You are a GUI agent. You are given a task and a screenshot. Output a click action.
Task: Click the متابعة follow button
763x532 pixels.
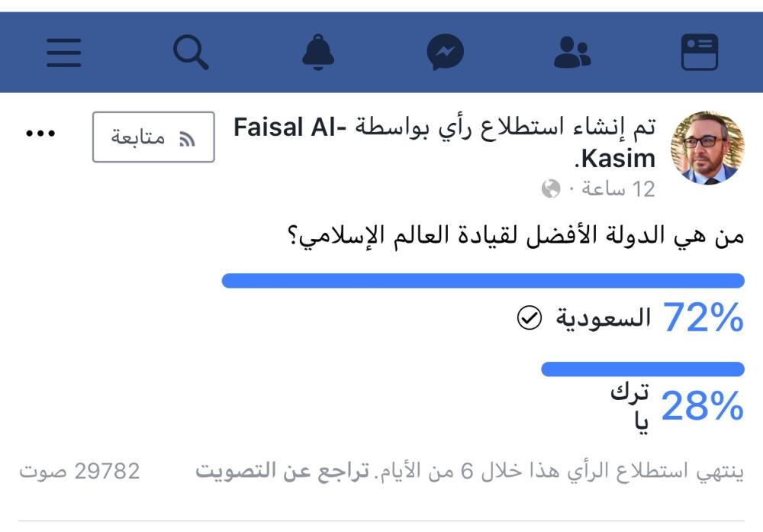click(153, 137)
